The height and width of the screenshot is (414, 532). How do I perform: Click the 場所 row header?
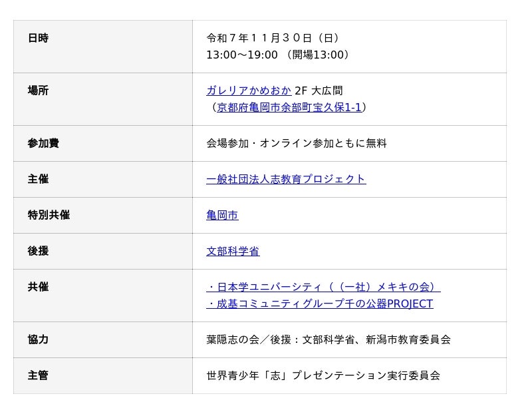point(38,91)
